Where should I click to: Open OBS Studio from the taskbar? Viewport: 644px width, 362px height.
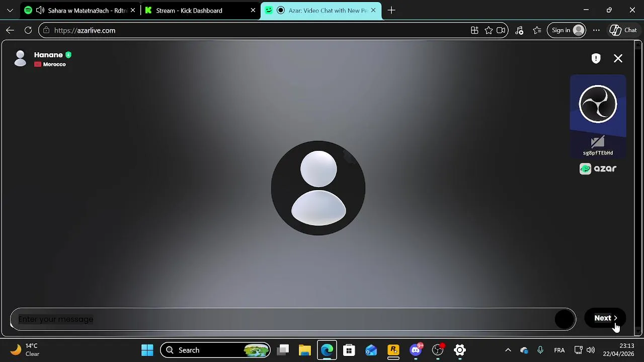[438, 350]
